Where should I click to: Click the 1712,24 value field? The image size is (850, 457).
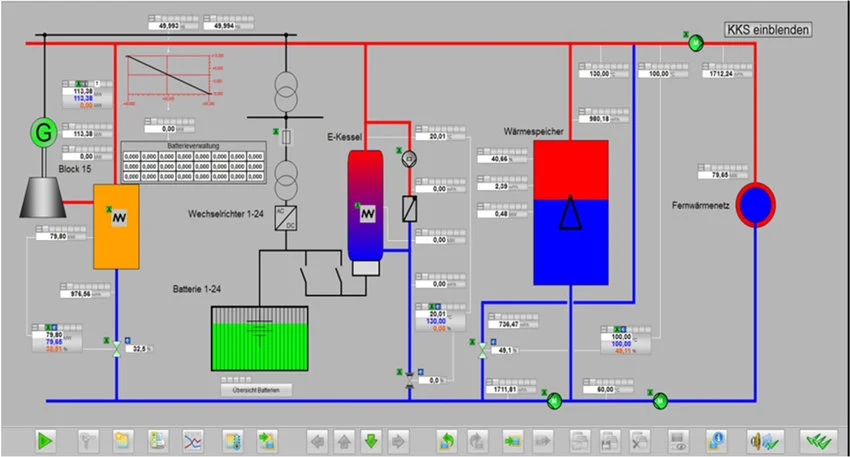(x=727, y=74)
